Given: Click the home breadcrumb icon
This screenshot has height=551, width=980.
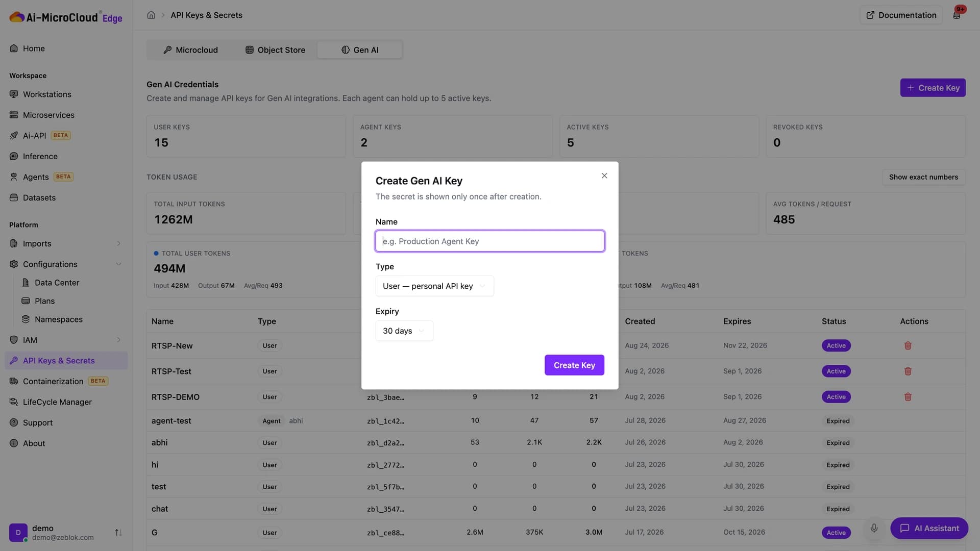Looking at the screenshot, I should [151, 15].
